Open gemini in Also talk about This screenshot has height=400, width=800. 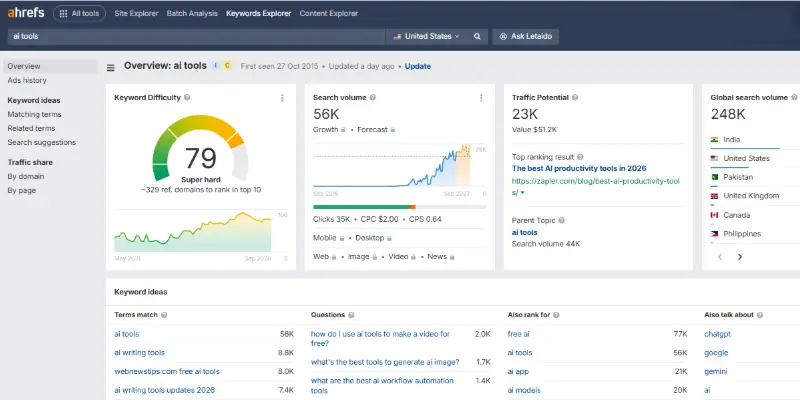pyautogui.click(x=716, y=371)
